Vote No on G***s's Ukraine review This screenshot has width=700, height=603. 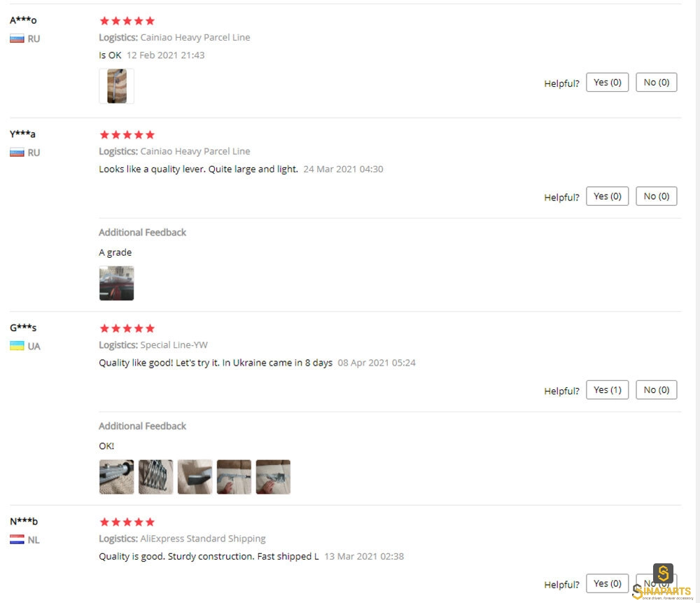click(x=656, y=390)
